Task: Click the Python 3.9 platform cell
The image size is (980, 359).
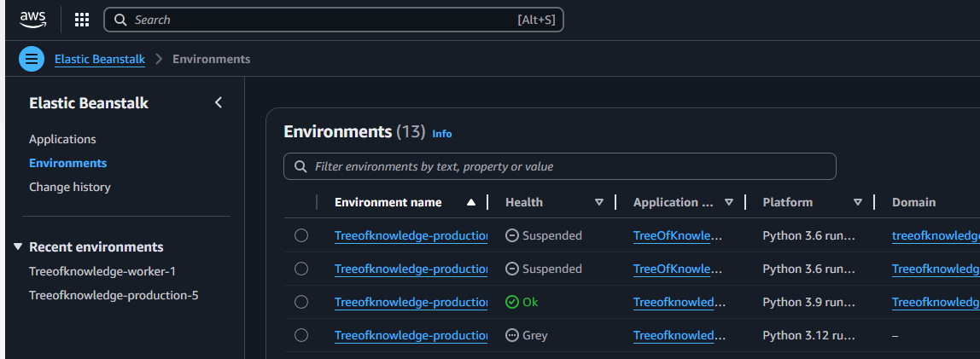Action: (x=808, y=302)
